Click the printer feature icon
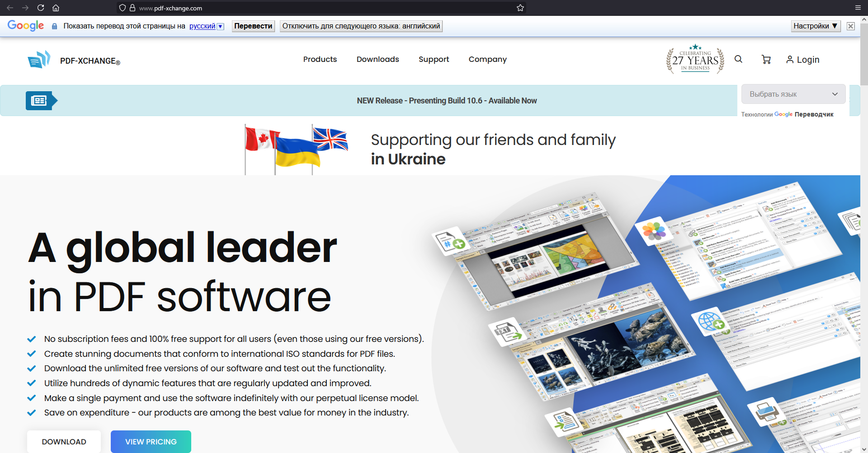Image resolution: width=868 pixels, height=453 pixels. (x=768, y=413)
